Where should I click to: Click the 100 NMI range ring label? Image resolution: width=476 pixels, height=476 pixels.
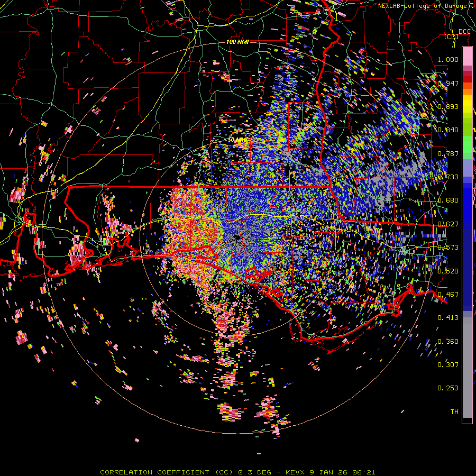pos(237,42)
